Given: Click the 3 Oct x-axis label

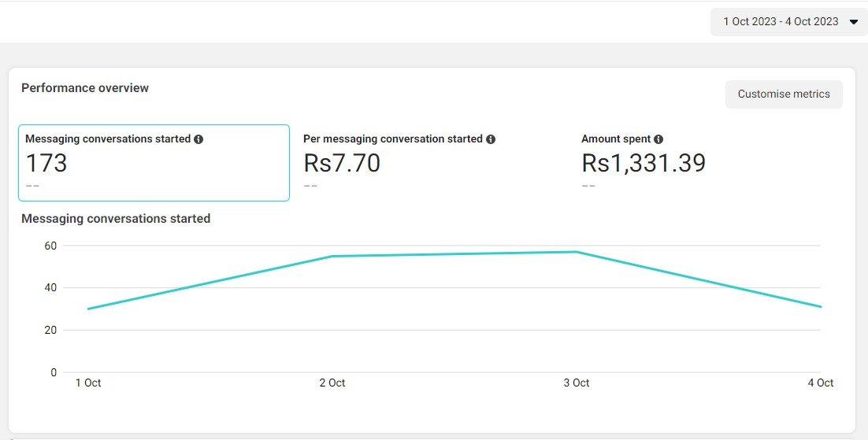Looking at the screenshot, I should point(577,383).
